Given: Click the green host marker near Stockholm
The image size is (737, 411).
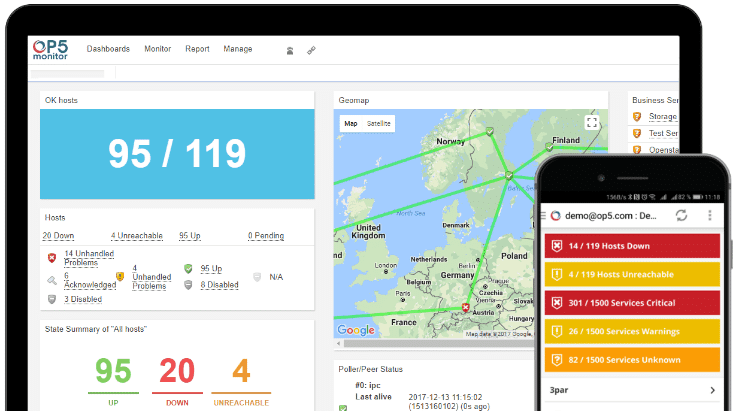Looking at the screenshot, I should click(x=509, y=176).
